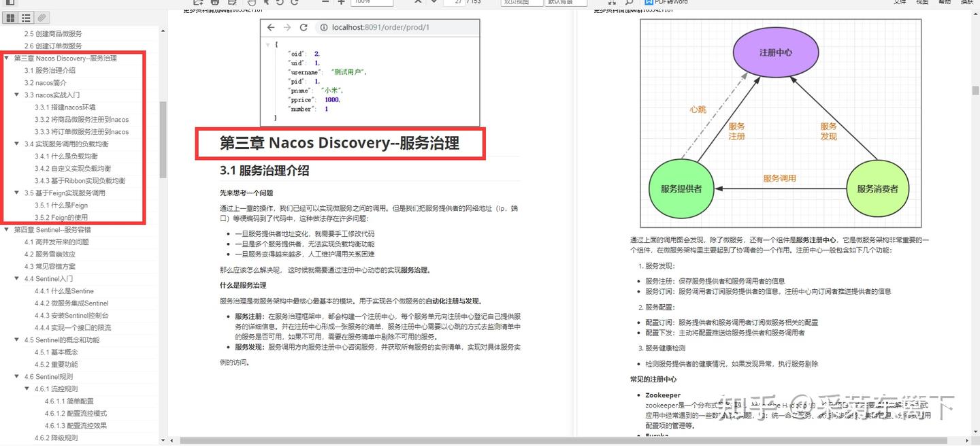The height and width of the screenshot is (447, 980).
Task: Click the 3.1 服务治理介绍 page heading
Action: pos(264,171)
